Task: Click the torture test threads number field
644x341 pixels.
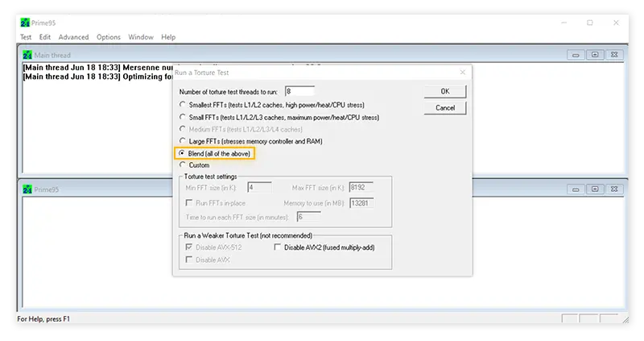Action: coord(299,91)
